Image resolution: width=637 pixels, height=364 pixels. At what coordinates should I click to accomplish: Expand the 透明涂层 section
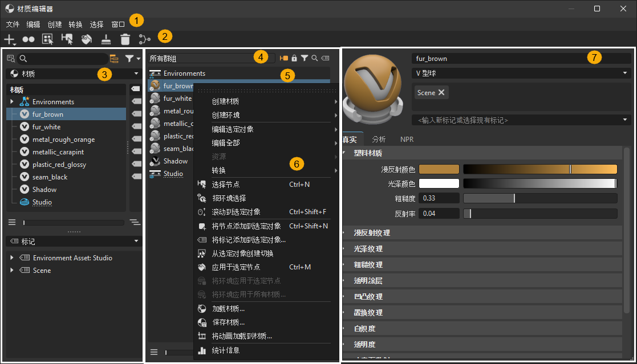tap(482, 281)
